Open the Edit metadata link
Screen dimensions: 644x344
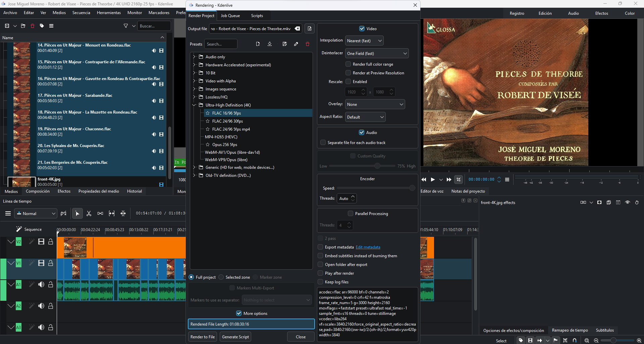tap(368, 247)
